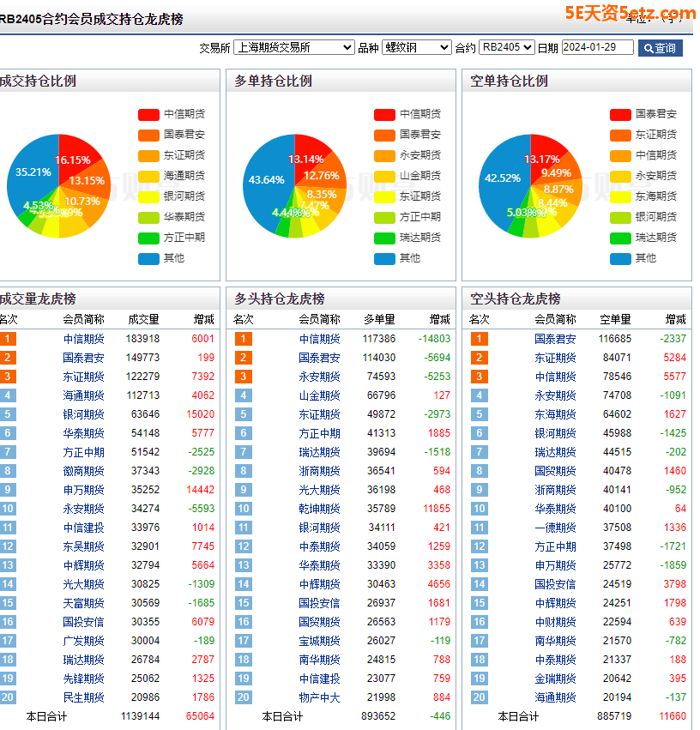Click the rank 3 badge in 空头持仓龙虎榜
Screen dimensions: 700x730
coord(480,377)
